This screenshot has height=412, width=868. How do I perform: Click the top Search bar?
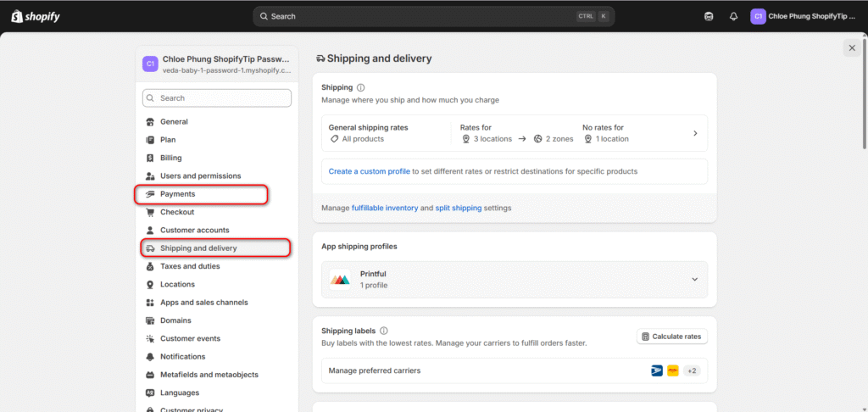[433, 17]
